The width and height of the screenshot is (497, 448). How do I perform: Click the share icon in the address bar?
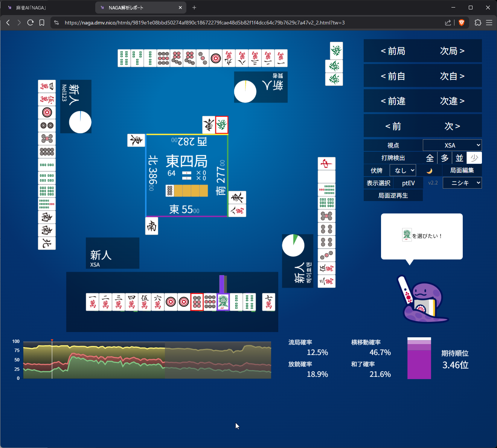[448, 23]
